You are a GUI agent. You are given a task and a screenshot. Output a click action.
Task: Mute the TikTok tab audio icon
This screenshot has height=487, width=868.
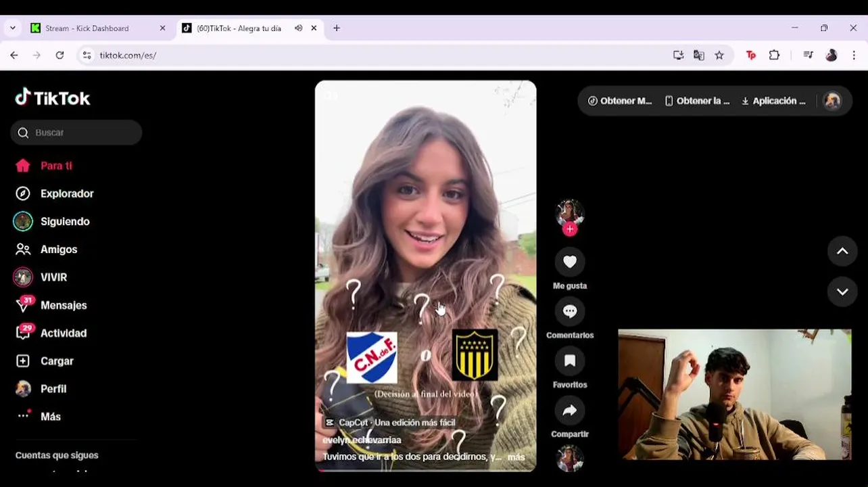(298, 28)
